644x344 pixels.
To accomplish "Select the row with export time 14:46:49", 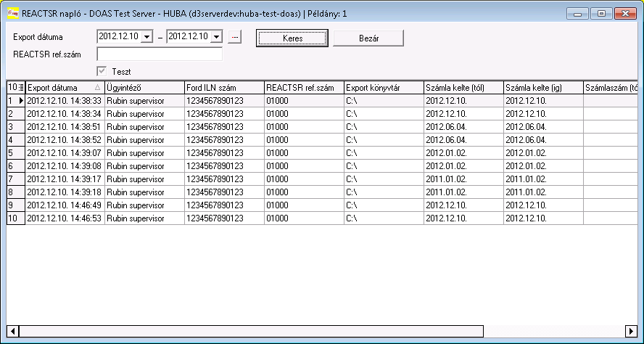I will coord(322,205).
